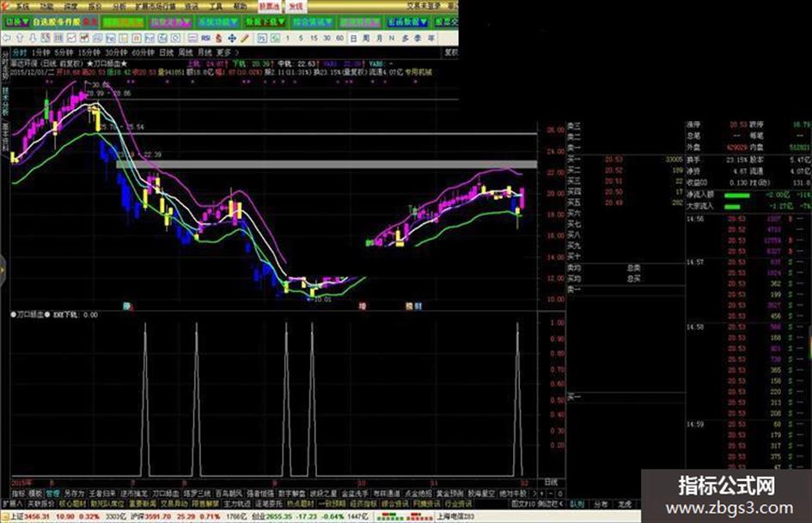The image size is (812, 523).
Task: Click the back arrow toolbar icon
Action: (7, 39)
